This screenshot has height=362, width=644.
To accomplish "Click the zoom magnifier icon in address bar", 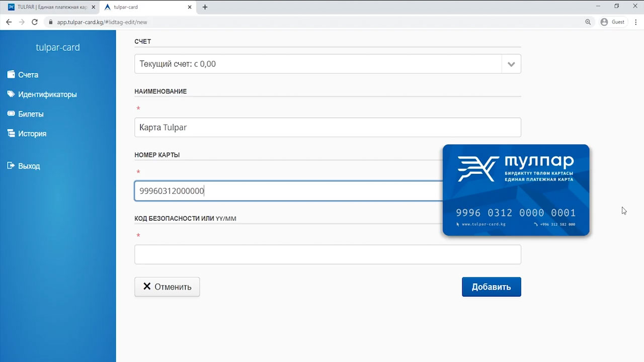I will pyautogui.click(x=588, y=22).
